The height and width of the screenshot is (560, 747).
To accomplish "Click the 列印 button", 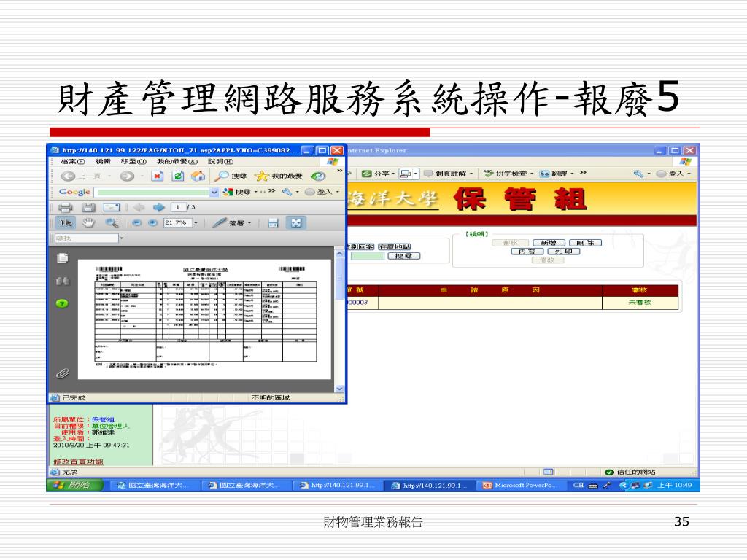I will (x=564, y=252).
